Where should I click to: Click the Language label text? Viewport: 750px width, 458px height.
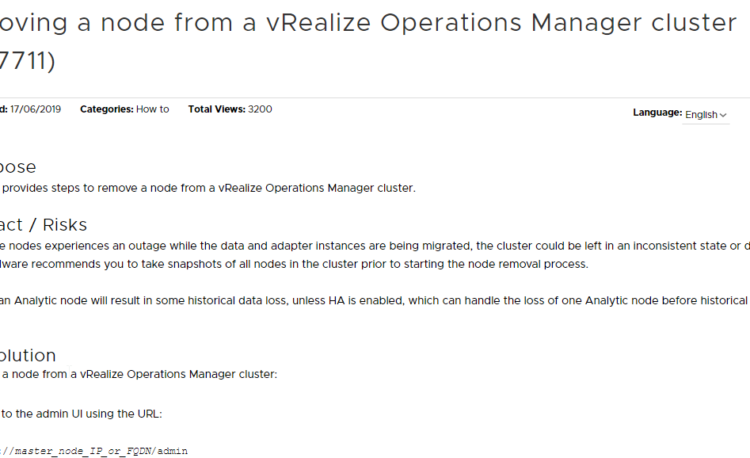657,112
